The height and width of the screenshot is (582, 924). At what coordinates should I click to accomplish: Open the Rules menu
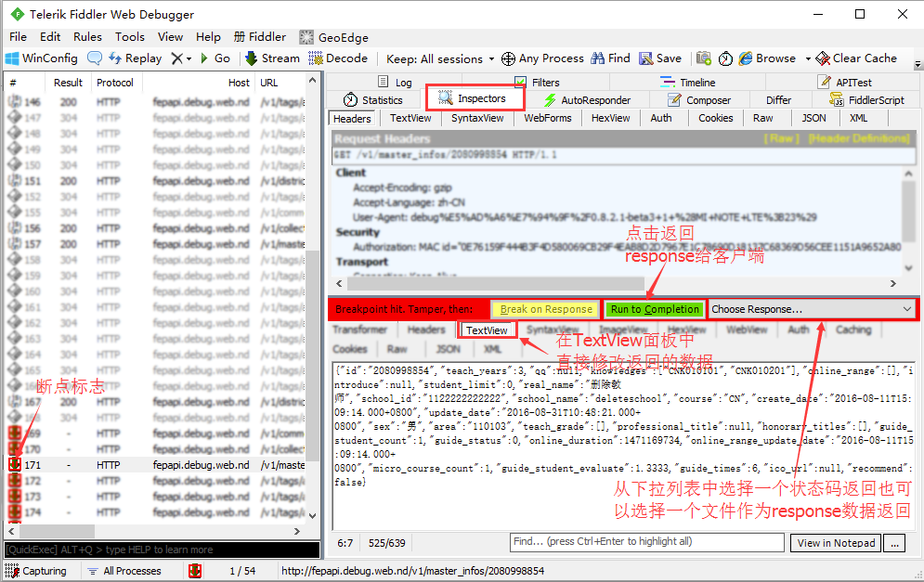point(88,36)
